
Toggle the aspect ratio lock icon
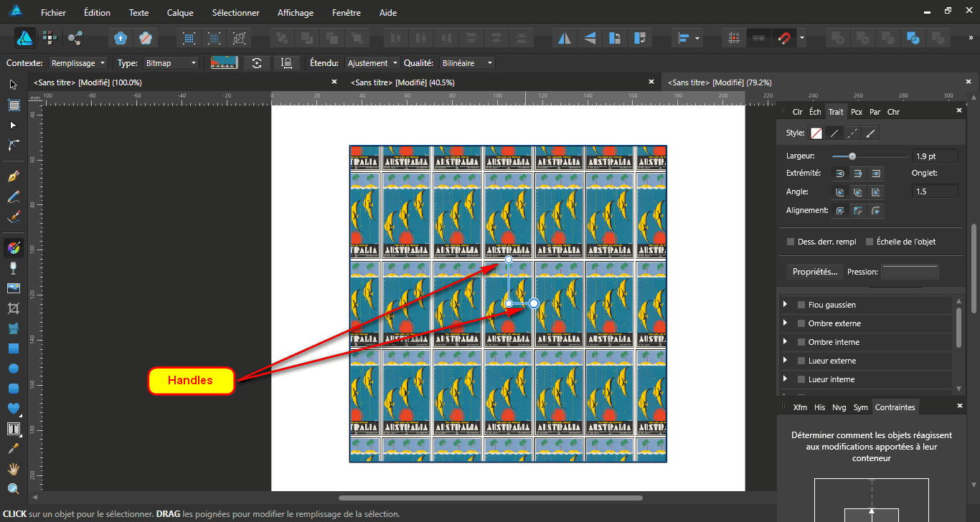tap(287, 63)
